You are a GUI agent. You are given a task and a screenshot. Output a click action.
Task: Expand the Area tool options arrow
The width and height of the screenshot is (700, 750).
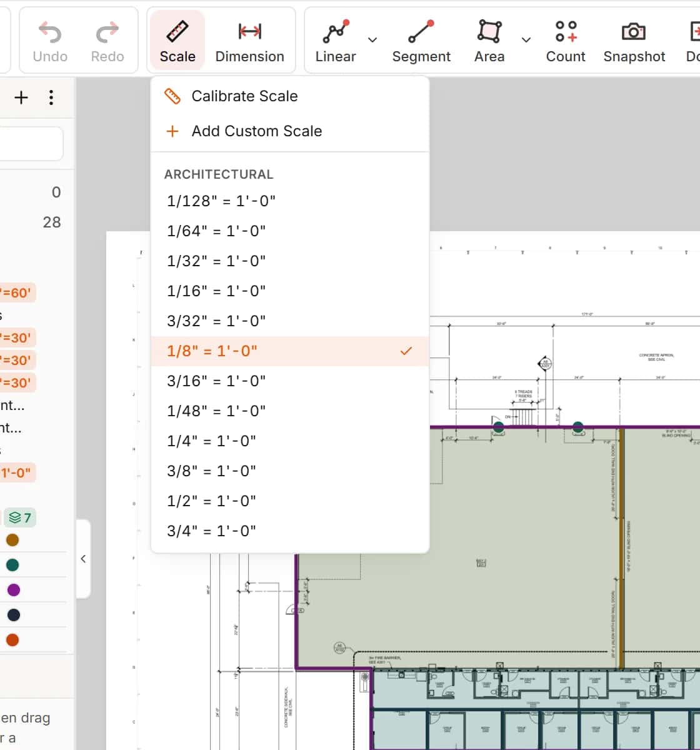526,40
